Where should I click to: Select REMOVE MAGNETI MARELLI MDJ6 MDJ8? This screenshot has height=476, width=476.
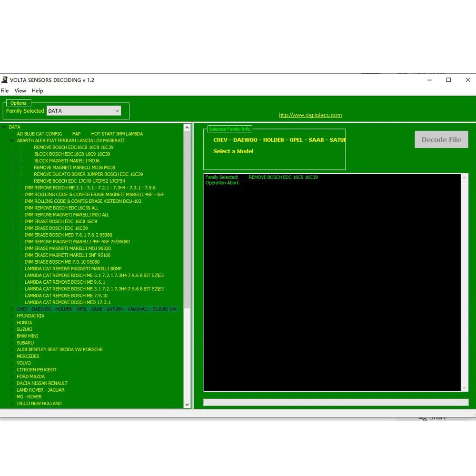click(74, 167)
